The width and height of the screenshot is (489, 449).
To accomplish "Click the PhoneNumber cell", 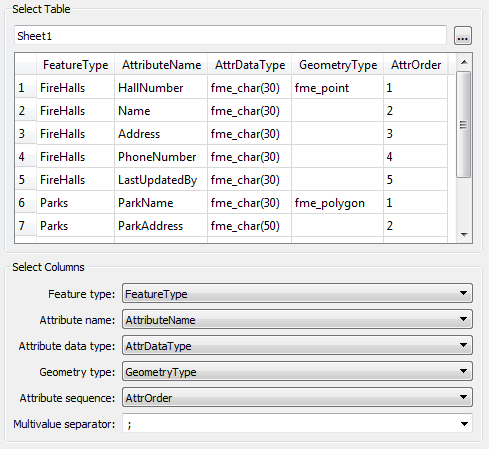I will pyautogui.click(x=161, y=157).
